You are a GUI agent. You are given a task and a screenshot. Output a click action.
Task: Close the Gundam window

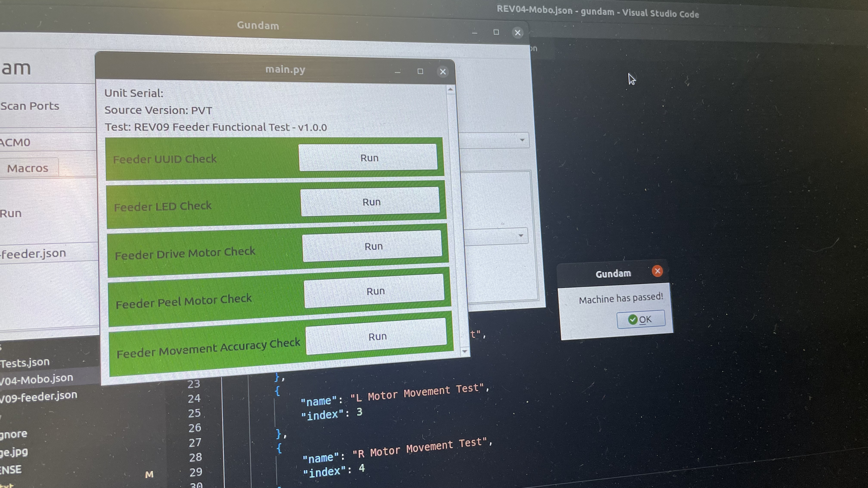click(x=518, y=33)
